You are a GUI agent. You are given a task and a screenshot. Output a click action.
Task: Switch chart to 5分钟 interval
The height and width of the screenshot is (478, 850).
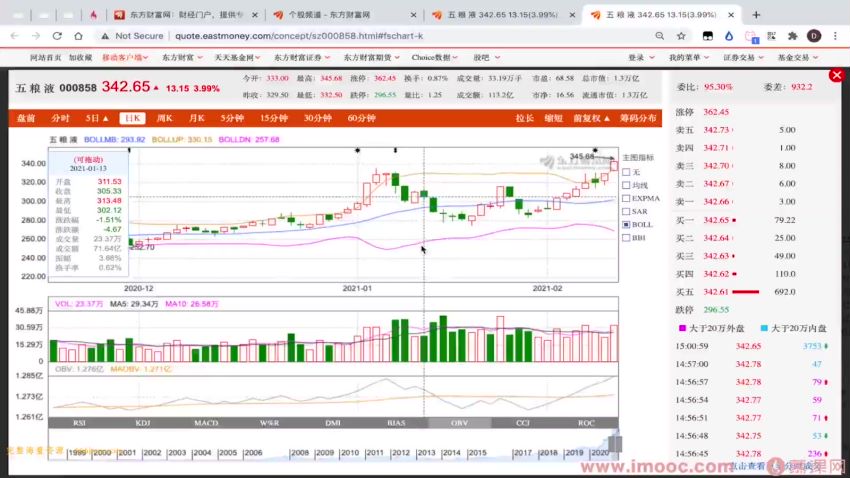tap(231, 118)
